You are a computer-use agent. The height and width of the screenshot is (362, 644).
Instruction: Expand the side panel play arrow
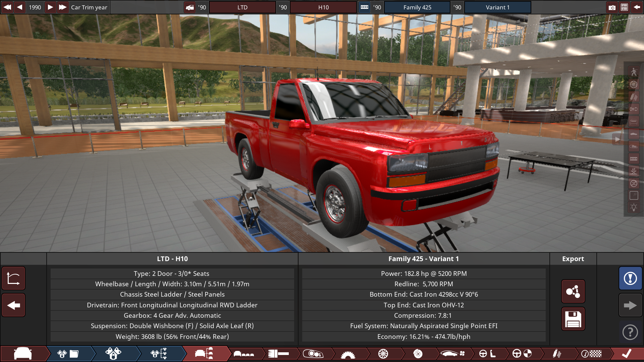click(618, 139)
